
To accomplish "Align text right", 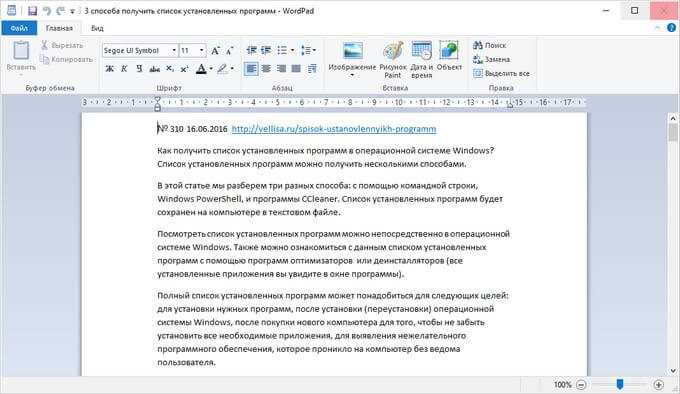I will (281, 68).
